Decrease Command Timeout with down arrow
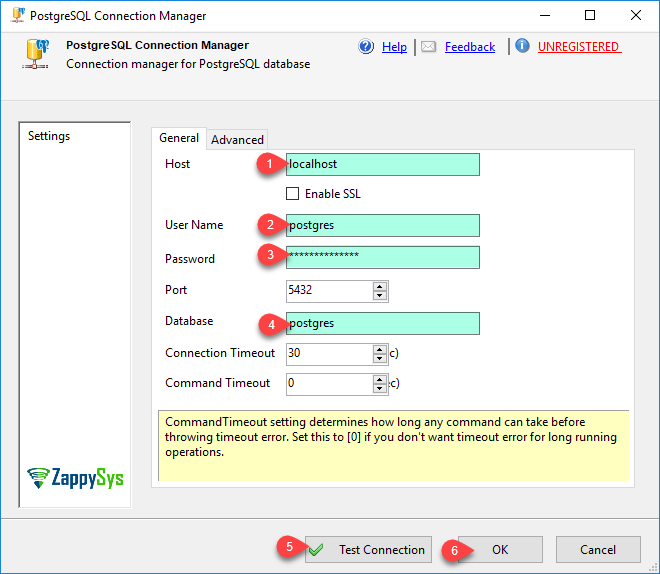This screenshot has height=574, width=660. [380, 388]
